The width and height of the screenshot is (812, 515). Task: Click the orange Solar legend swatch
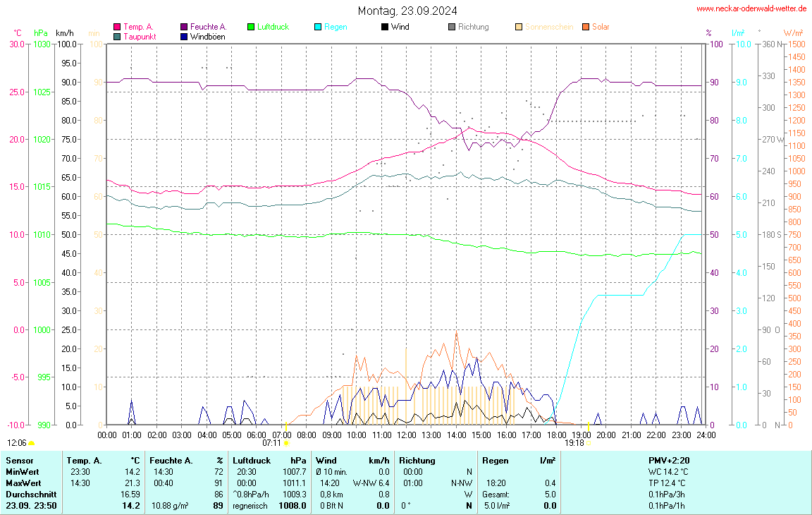pyautogui.click(x=586, y=28)
